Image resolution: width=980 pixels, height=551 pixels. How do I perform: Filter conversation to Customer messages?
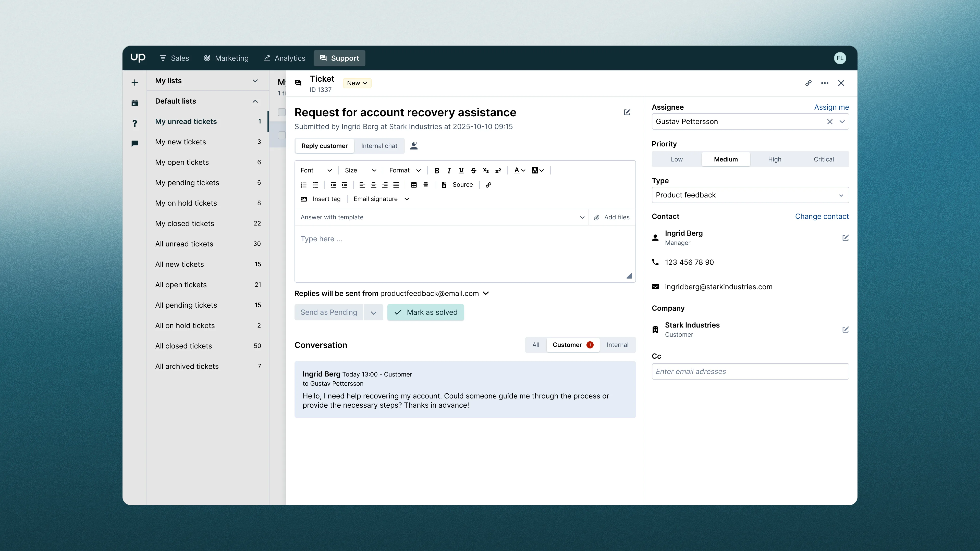[573, 345]
